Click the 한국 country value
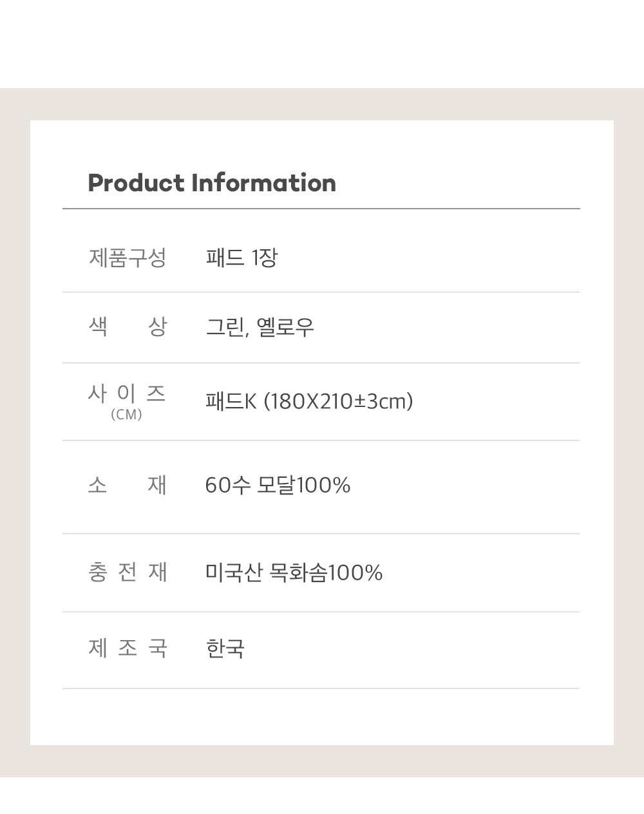 225,648
